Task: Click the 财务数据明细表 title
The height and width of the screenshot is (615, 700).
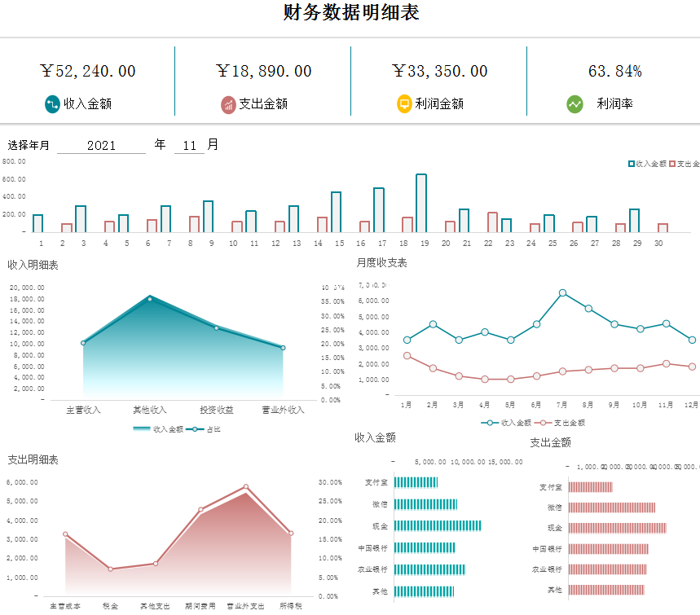Action: [351, 13]
